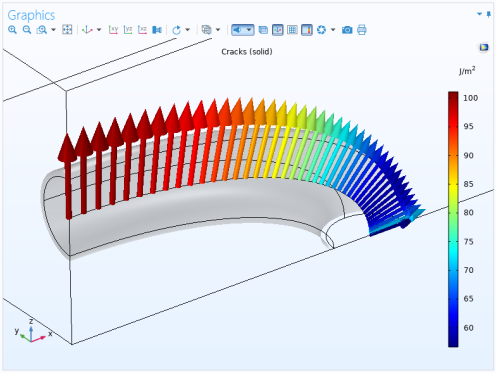
Task: Click the Graphics window title
Action: [31, 15]
